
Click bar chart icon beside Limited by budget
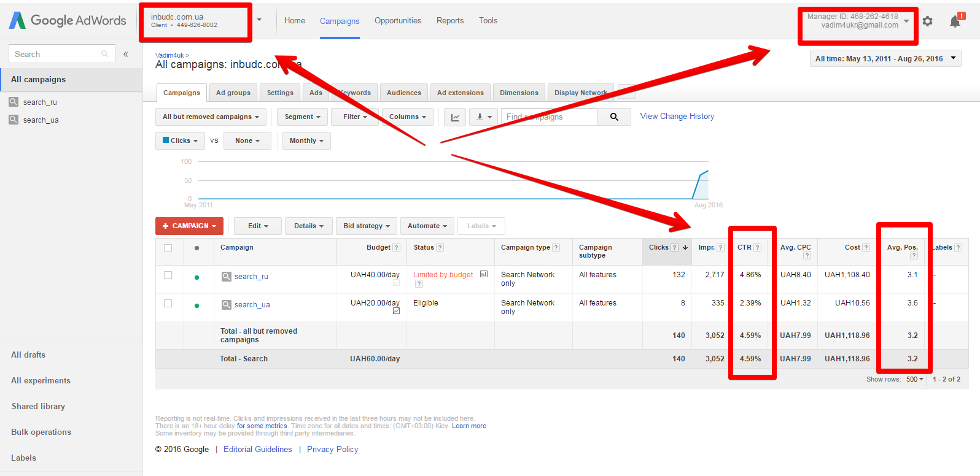pos(484,274)
